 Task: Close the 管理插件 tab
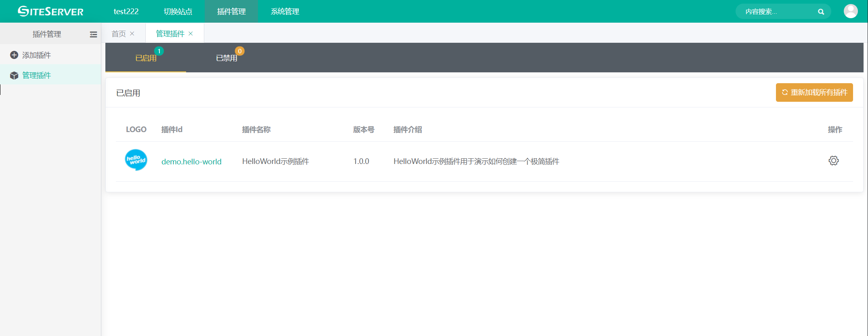point(191,34)
